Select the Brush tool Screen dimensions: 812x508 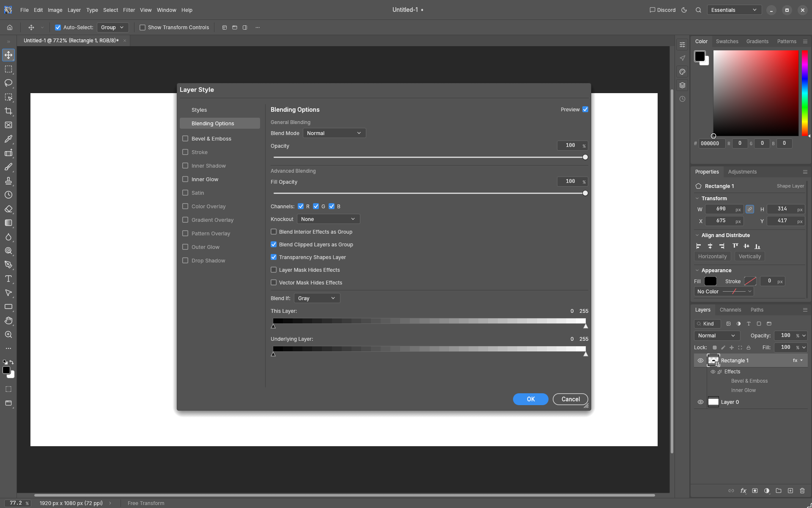(8, 167)
